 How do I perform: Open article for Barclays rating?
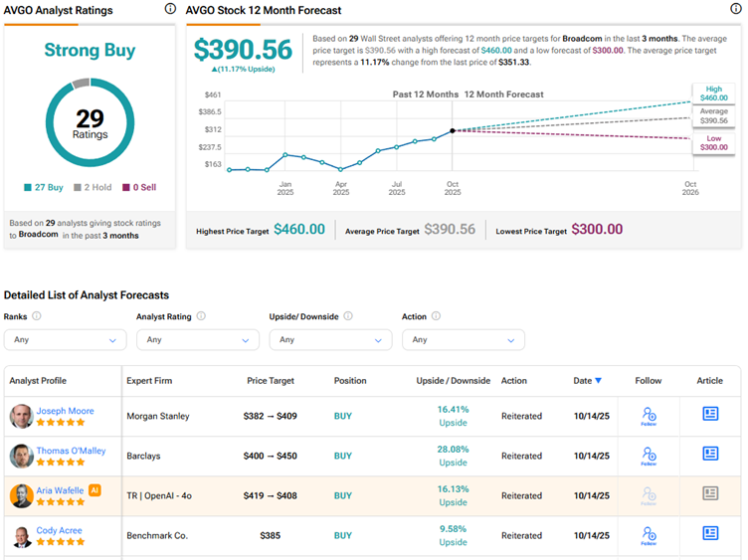710,455
